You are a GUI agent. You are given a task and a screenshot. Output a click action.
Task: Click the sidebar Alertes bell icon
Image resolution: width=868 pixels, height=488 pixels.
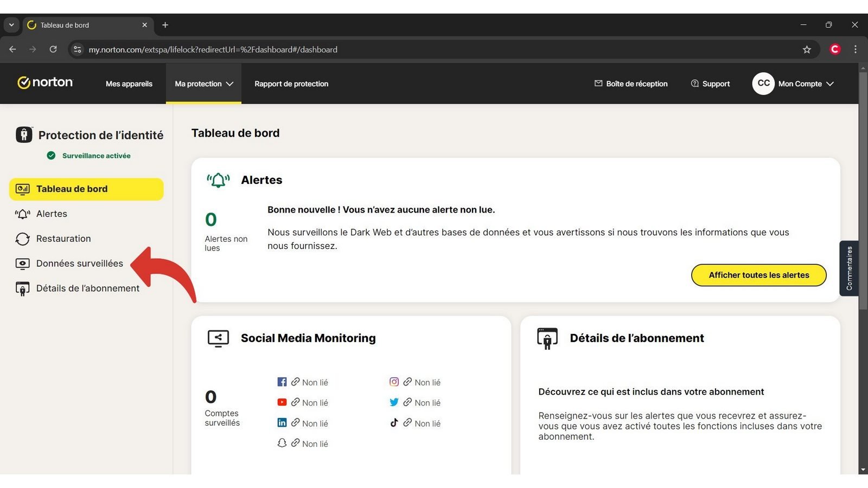23,214
